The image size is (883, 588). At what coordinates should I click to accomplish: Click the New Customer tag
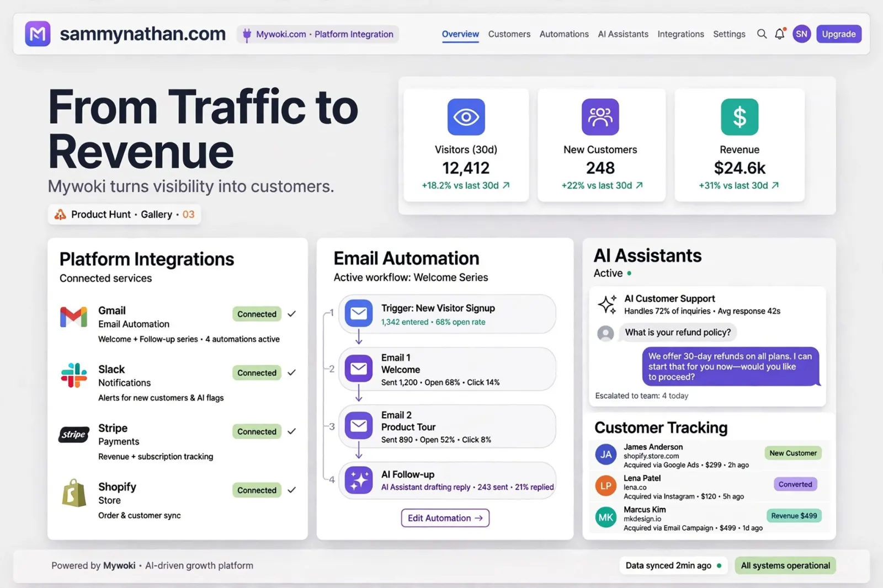point(793,453)
